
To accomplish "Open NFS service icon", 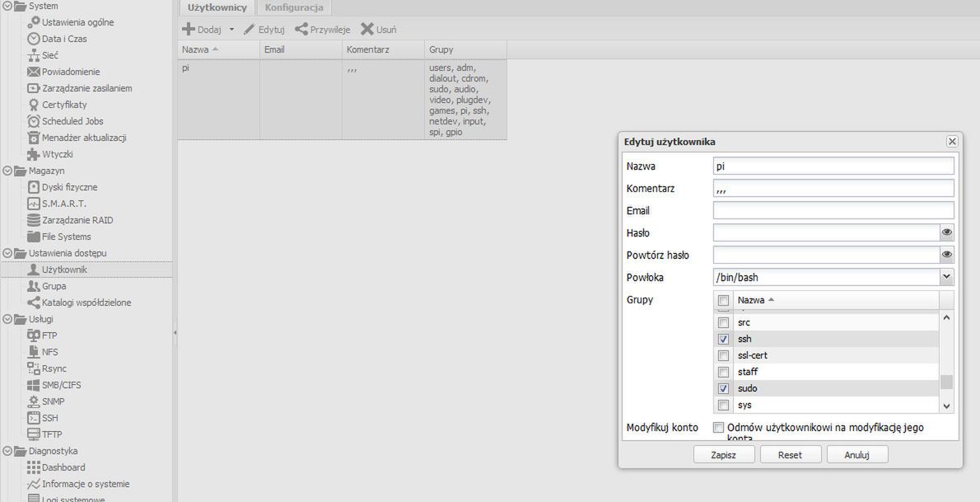I will click(x=33, y=352).
